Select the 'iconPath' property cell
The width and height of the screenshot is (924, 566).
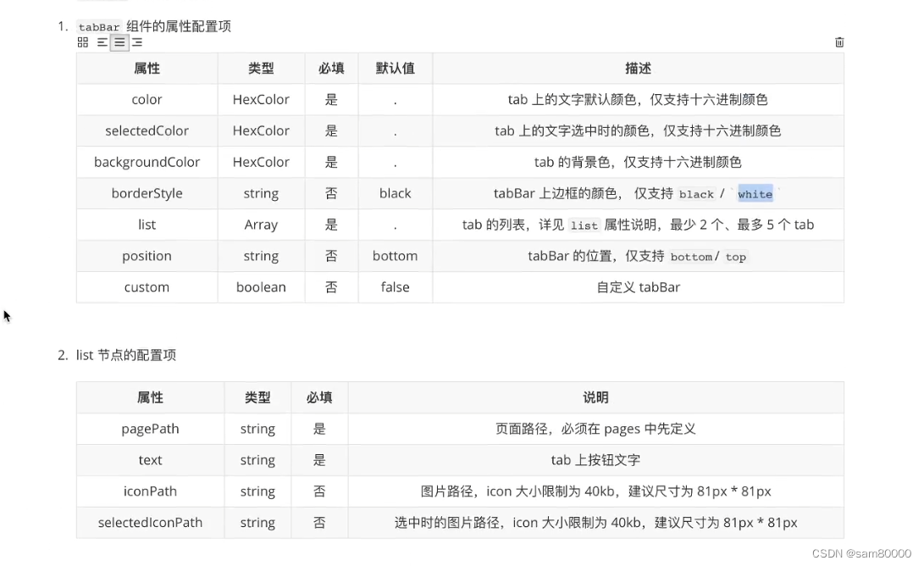[150, 491]
